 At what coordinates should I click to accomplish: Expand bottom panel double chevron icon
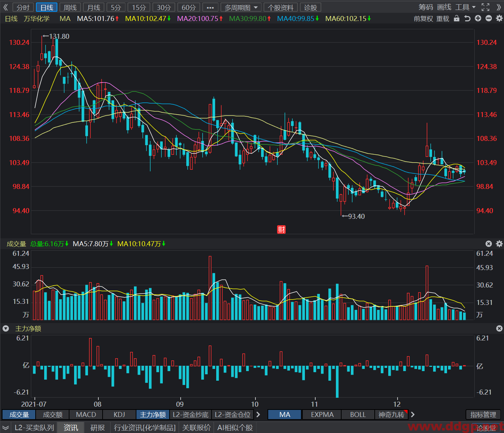tap(5, 428)
